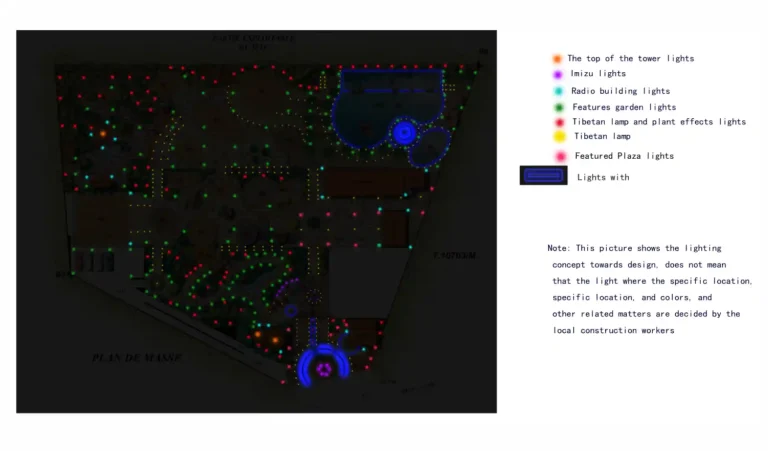Click the purple flower-shaped light inside blue arcs
768x451 pixels.
click(324, 369)
